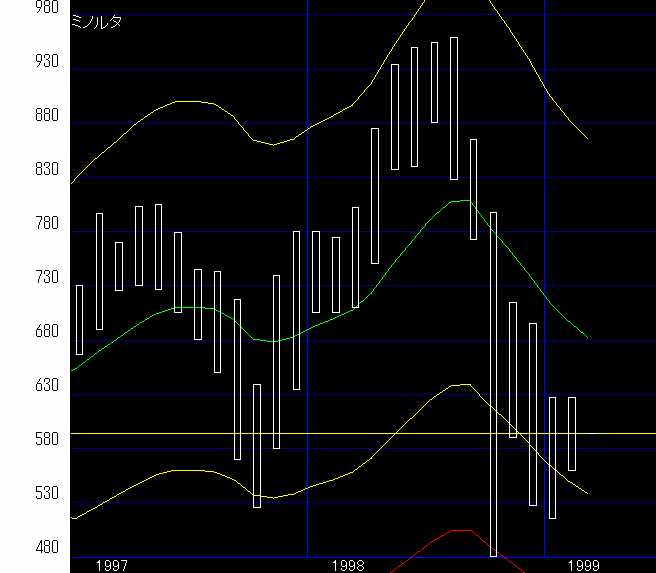Select the 830 price axis label

point(18,169)
